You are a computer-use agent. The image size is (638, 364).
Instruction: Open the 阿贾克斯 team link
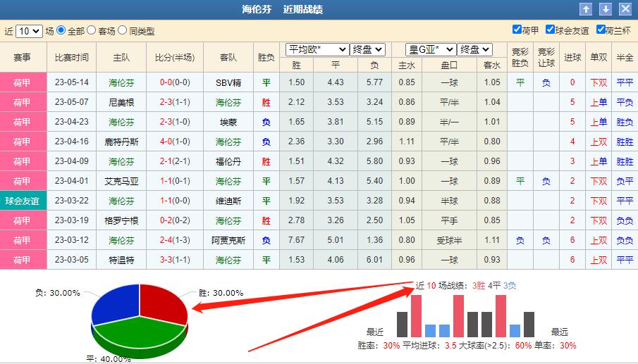(228, 241)
